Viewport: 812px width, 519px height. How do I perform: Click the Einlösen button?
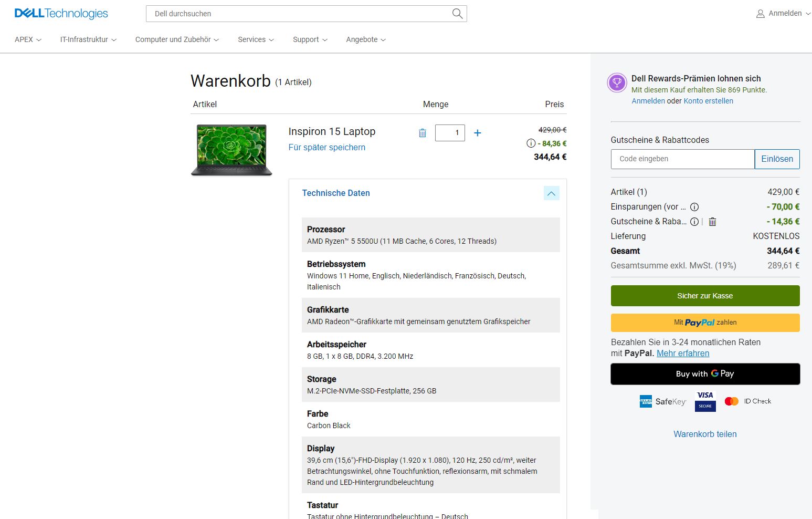[x=777, y=159]
